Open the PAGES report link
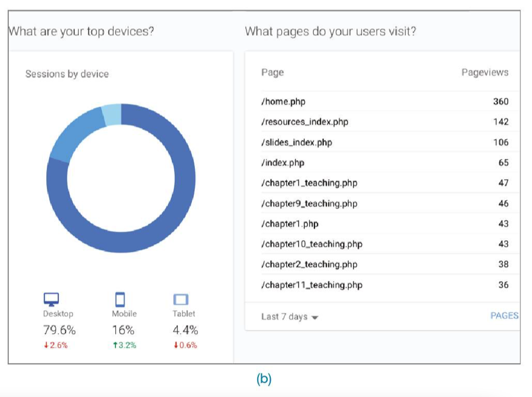 tap(504, 316)
